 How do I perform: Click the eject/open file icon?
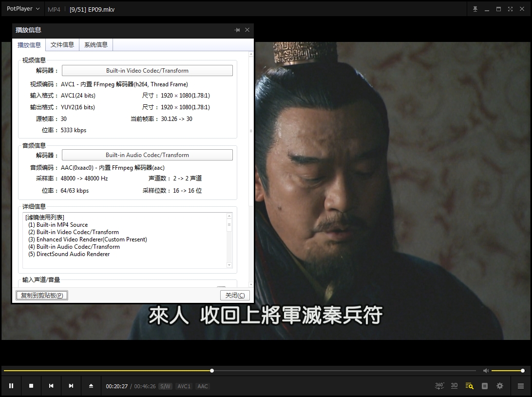click(x=91, y=386)
